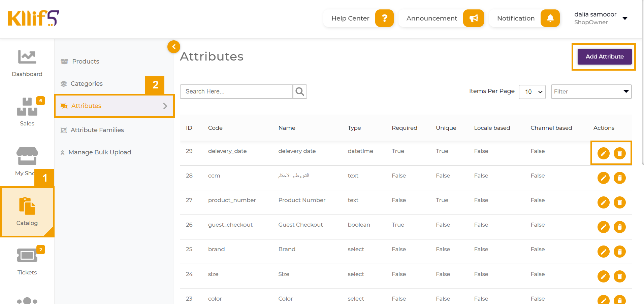
Task: Click the datetime type cell
Action: [x=360, y=151]
